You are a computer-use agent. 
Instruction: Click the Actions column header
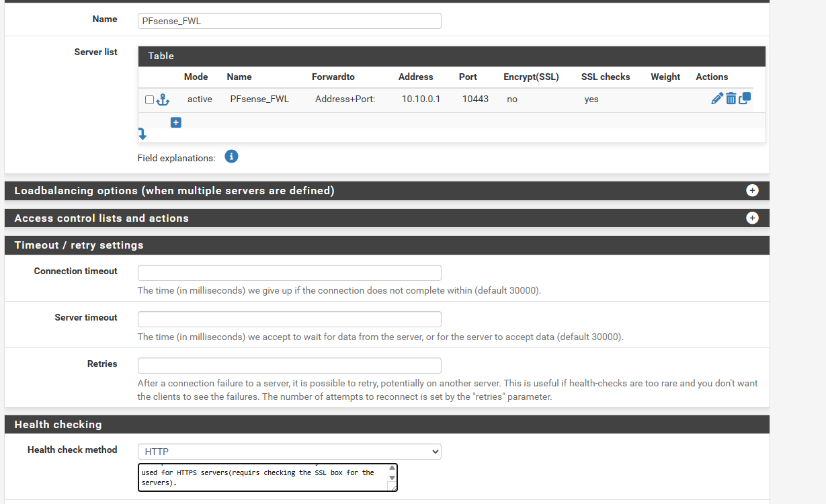coord(712,77)
